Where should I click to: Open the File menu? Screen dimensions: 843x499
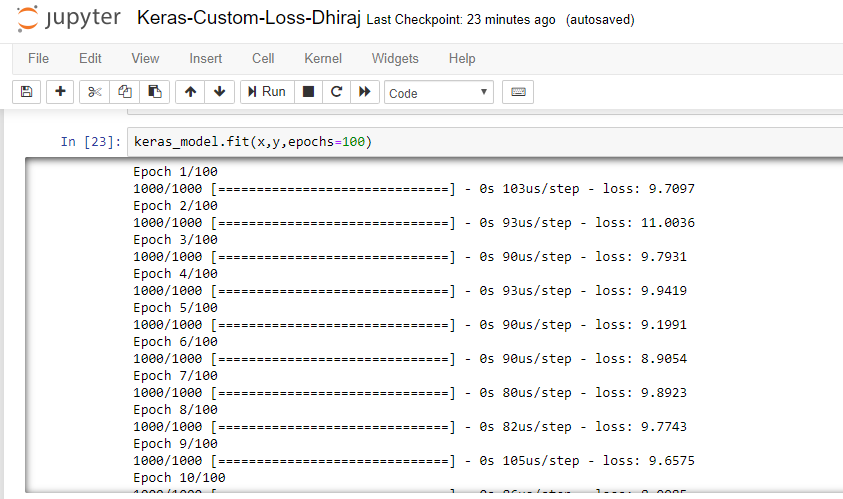click(x=38, y=59)
